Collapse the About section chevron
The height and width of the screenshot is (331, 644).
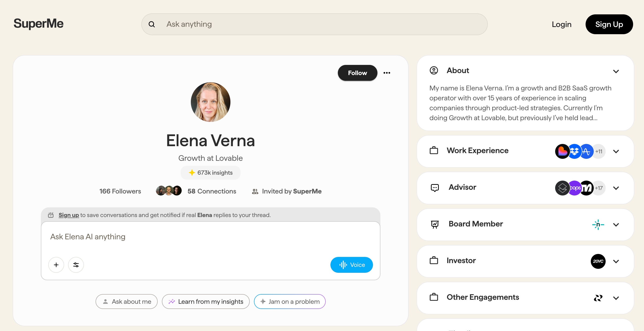[616, 71]
